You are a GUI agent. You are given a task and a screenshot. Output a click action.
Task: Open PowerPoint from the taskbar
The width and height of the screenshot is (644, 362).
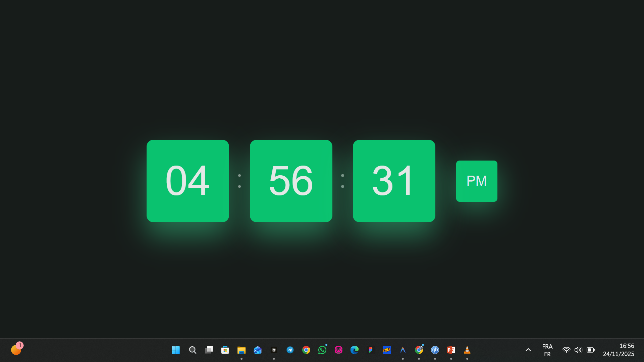click(451, 350)
